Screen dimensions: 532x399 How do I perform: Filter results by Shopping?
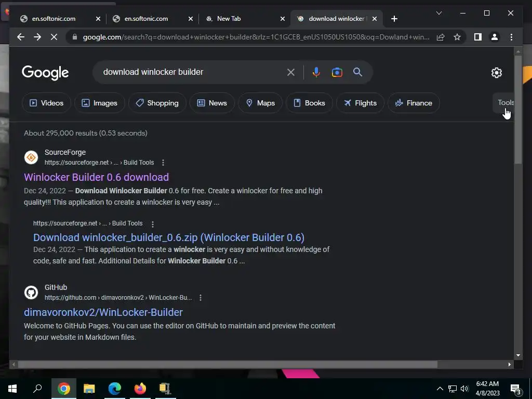157,103
